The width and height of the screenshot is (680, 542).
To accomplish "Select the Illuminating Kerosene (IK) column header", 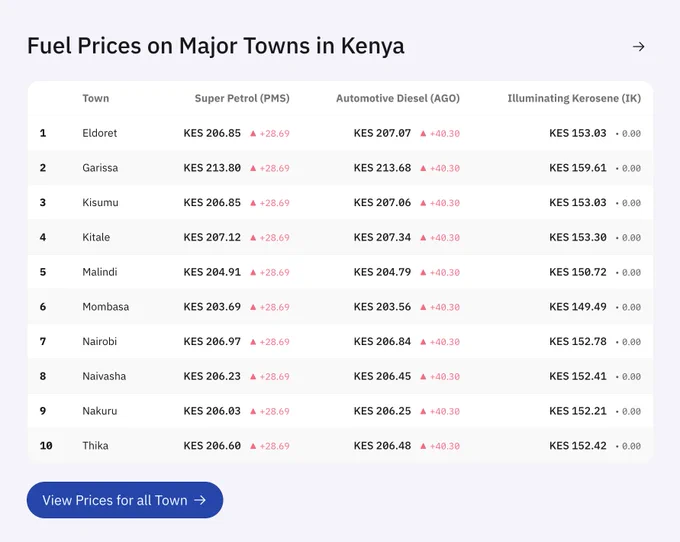I will point(574,98).
